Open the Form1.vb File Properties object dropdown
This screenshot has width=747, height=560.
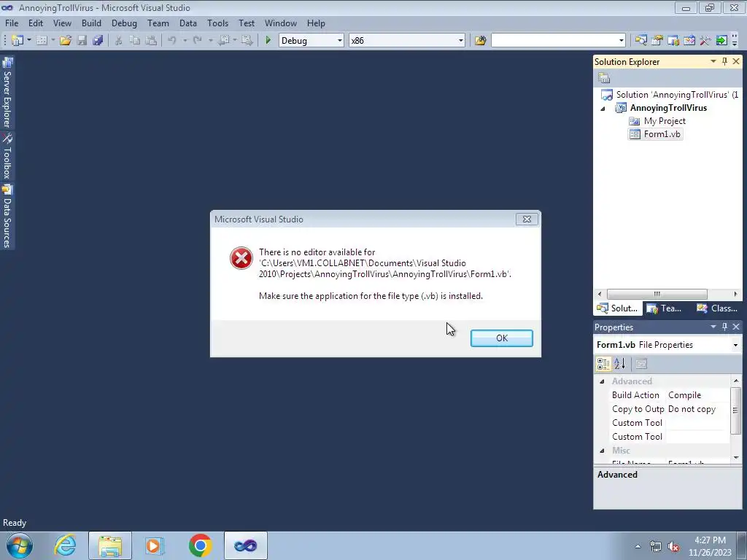[x=735, y=345]
